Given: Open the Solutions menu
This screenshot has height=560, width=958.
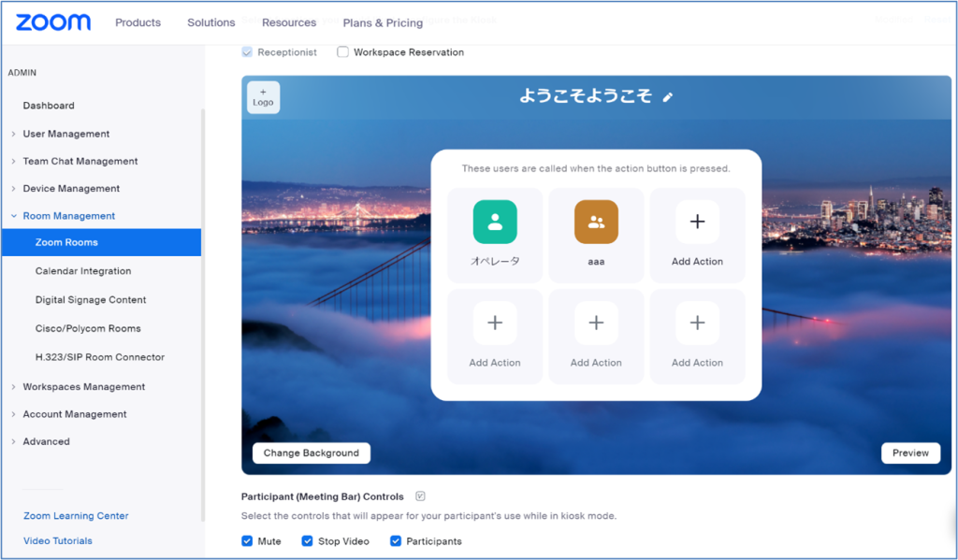Looking at the screenshot, I should (x=210, y=22).
